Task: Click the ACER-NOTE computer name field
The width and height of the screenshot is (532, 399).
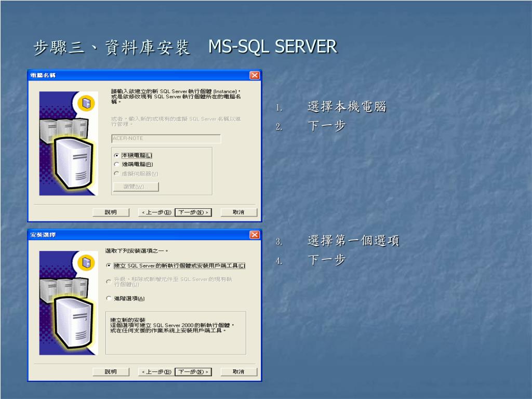Action: tap(166, 138)
